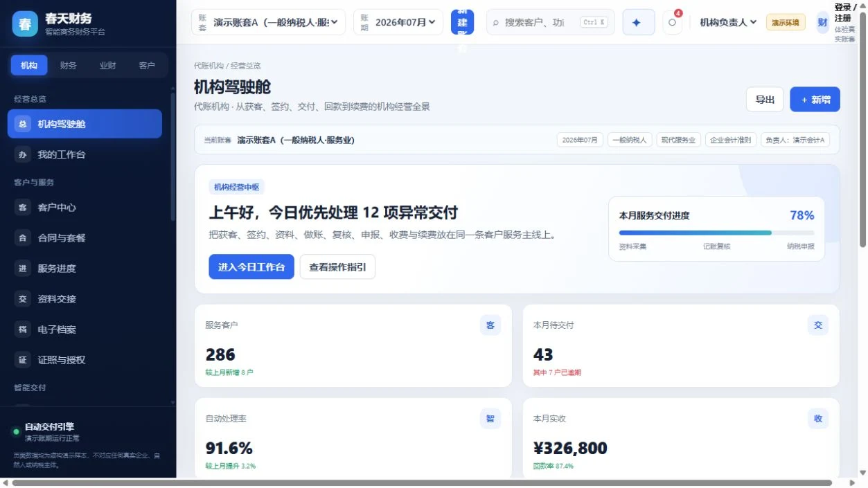Click the 进 icon beside 服务进度
868x488 pixels.
[x=23, y=268]
